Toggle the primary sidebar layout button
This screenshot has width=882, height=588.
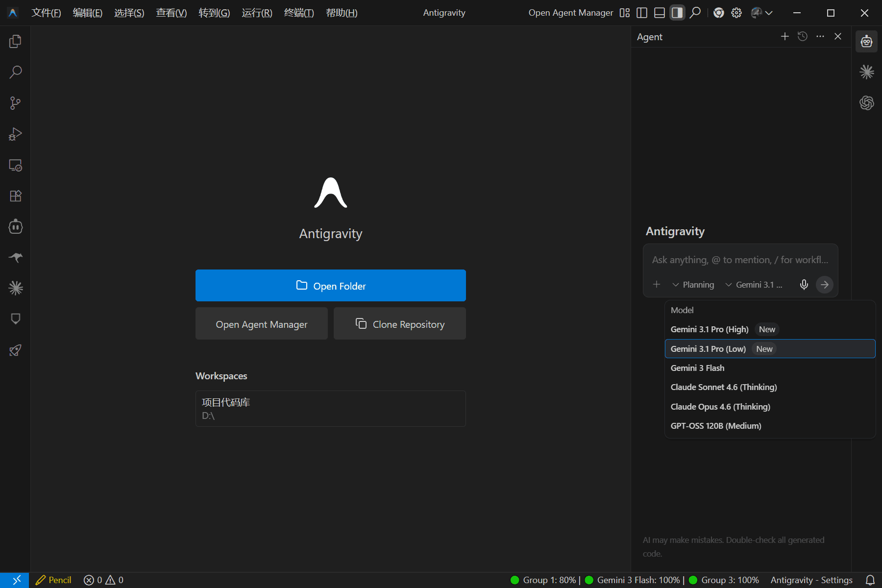click(642, 13)
